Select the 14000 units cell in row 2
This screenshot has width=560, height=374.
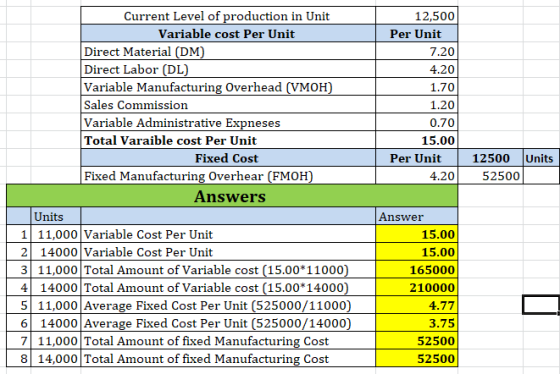56,252
